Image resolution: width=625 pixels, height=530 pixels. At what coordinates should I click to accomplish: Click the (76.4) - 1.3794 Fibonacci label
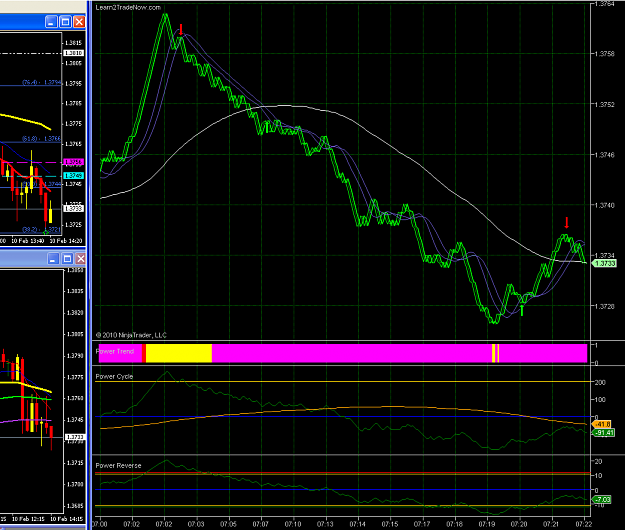point(42,82)
